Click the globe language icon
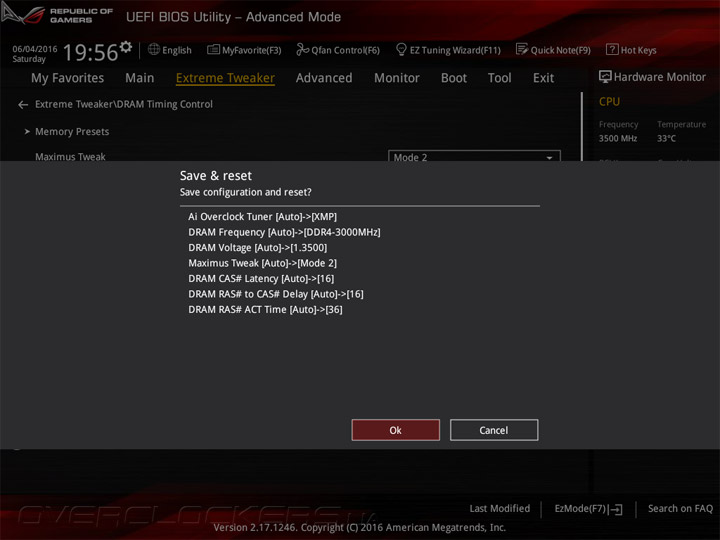The height and width of the screenshot is (540, 720). pos(154,50)
